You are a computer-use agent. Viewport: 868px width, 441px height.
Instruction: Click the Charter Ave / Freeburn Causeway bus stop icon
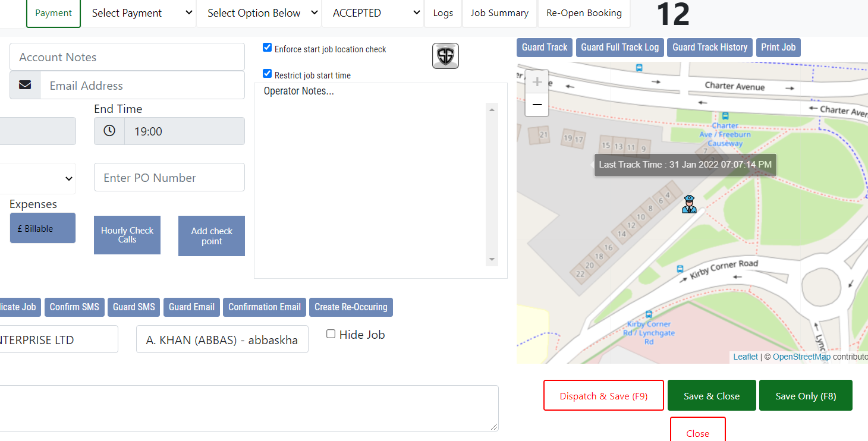coord(725,116)
